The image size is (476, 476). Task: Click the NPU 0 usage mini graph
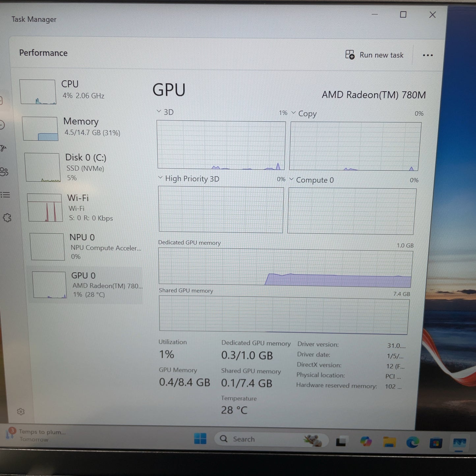pyautogui.click(x=47, y=247)
